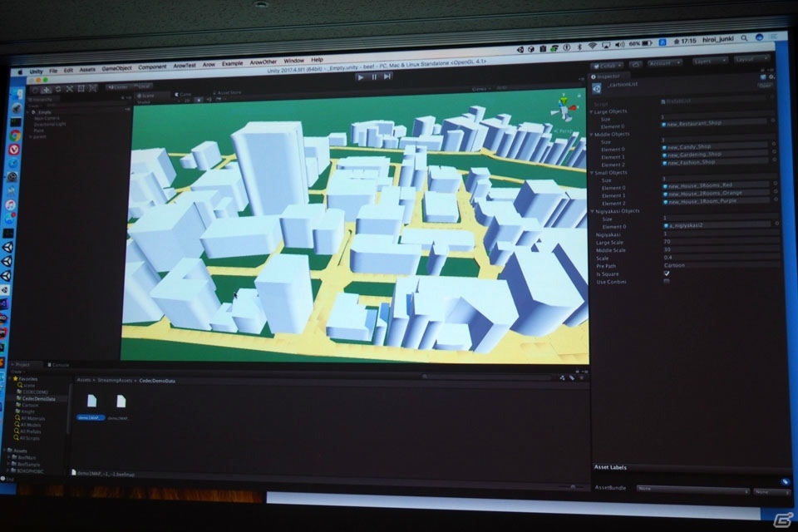The width and height of the screenshot is (798, 532).
Task: Switch to the Game tab
Action: [x=183, y=94]
